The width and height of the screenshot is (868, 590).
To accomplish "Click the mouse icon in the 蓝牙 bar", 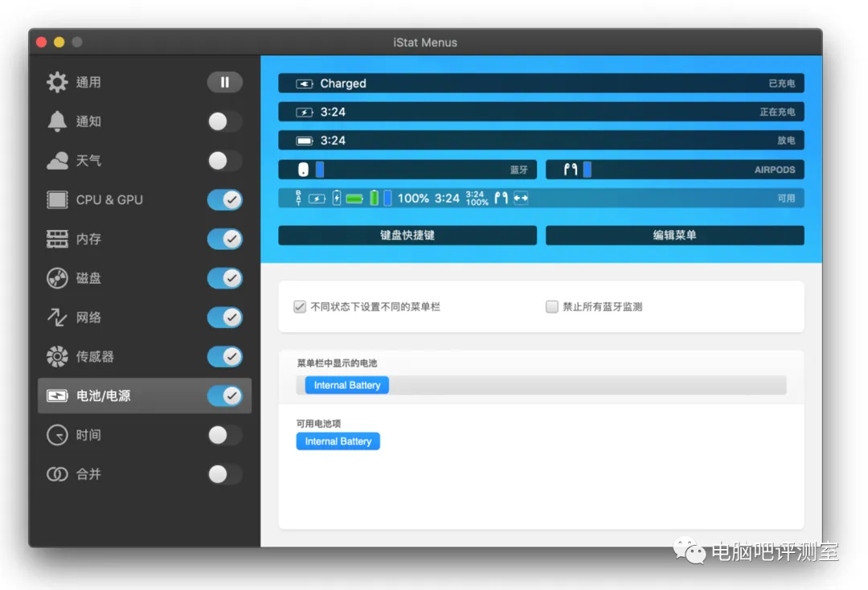I will click(303, 170).
